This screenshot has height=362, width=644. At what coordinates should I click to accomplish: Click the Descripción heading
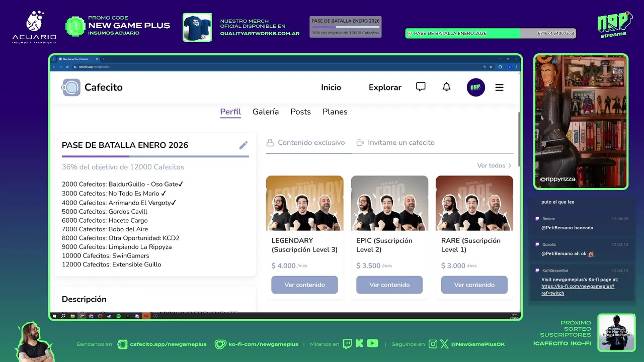84,299
